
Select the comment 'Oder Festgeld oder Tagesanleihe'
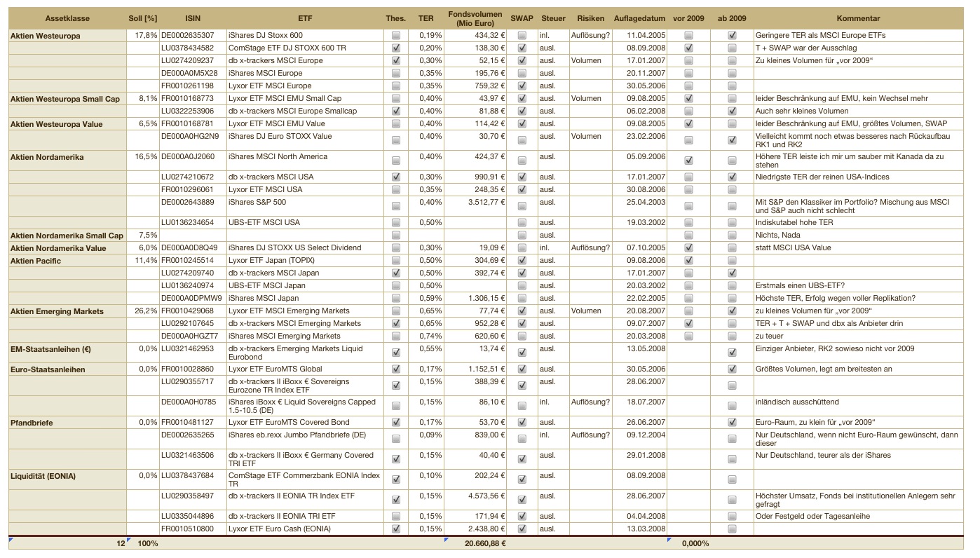pos(858,516)
